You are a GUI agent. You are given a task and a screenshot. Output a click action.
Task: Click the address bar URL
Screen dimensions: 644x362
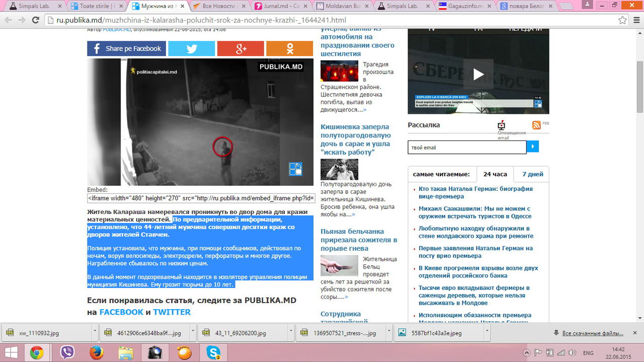tap(201, 20)
